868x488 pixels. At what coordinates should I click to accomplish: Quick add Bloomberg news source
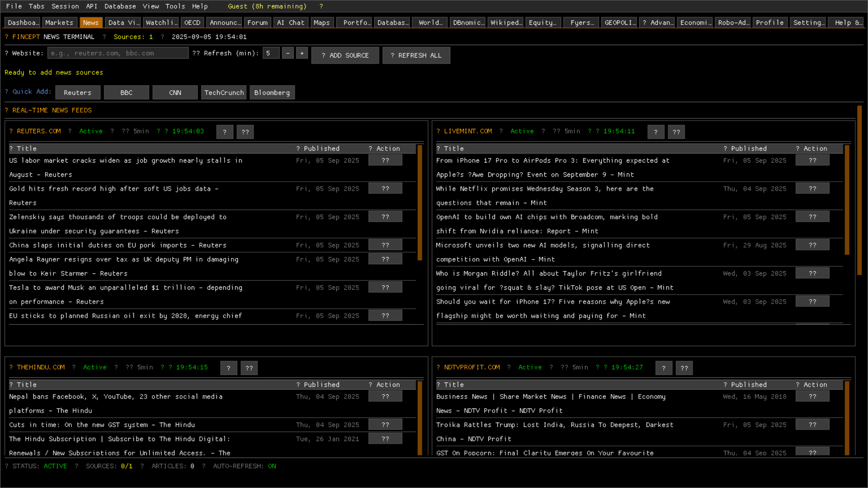click(x=272, y=93)
